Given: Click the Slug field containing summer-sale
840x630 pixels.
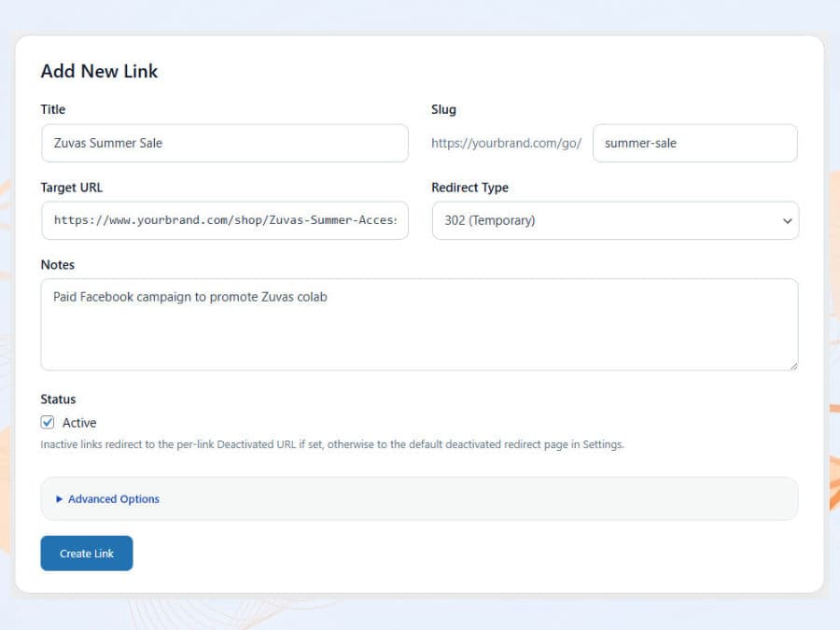Looking at the screenshot, I should point(694,143).
